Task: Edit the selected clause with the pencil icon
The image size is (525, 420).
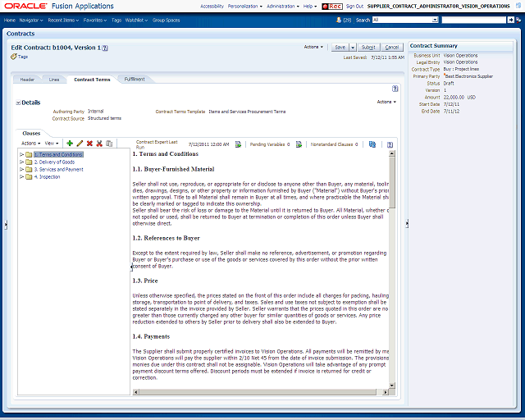Action: pos(80,144)
